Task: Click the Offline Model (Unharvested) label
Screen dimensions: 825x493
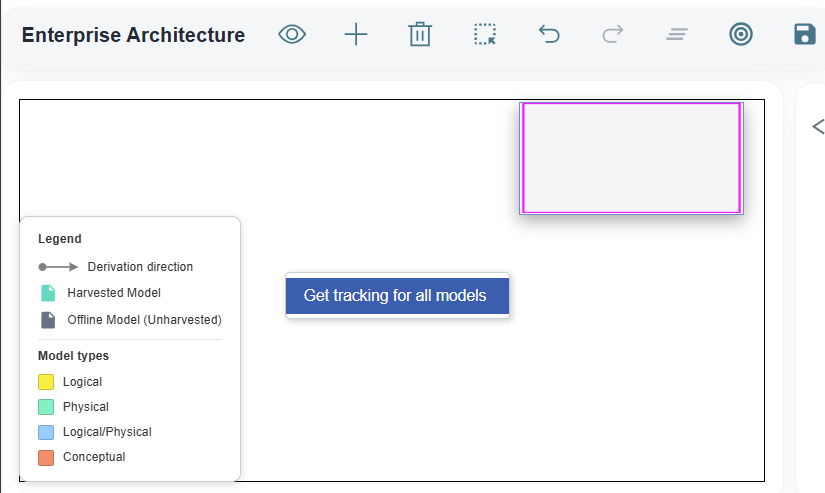Action: coord(144,320)
